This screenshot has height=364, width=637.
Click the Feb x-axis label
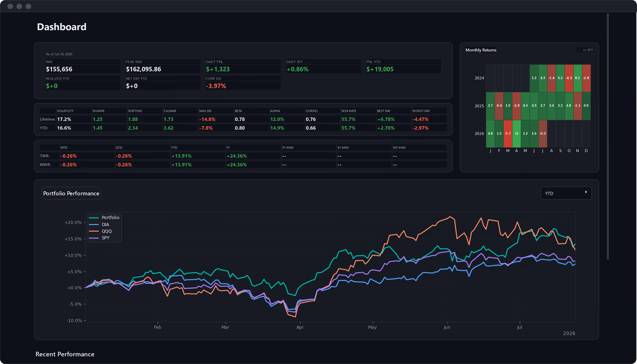[x=157, y=327]
